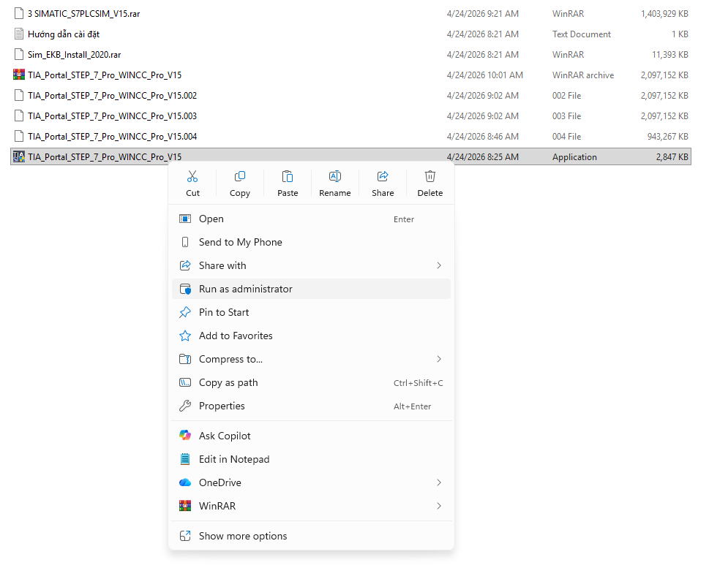Click the Delete trash icon
The height and width of the screenshot is (568, 728).
pyautogui.click(x=430, y=177)
